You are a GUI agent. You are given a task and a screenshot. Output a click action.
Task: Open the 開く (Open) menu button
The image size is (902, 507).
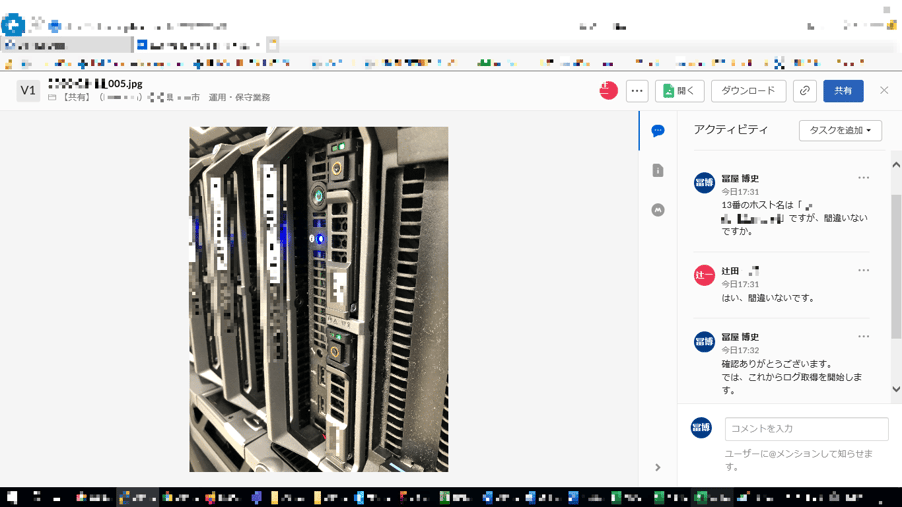(679, 91)
